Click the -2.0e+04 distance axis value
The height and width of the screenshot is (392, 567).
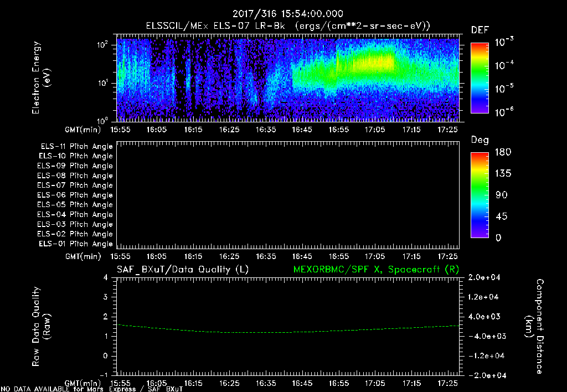[487, 375]
